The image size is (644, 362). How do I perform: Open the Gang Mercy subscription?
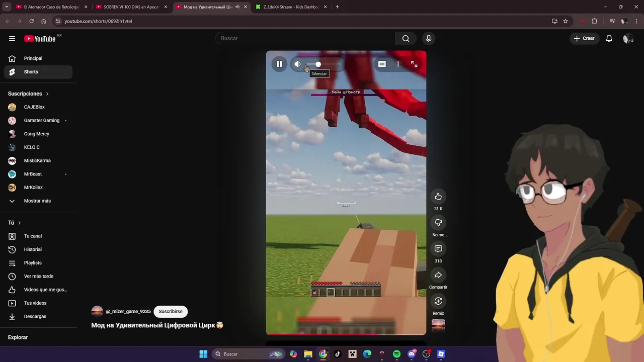pos(38,134)
